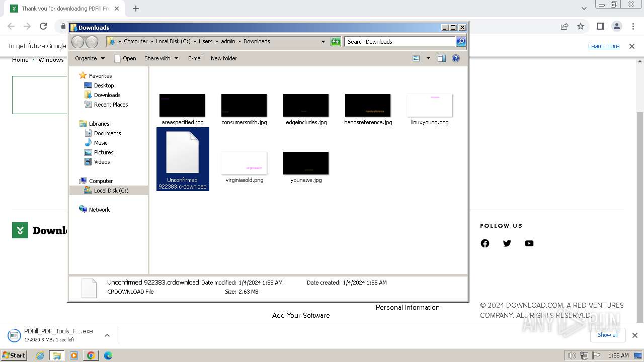The width and height of the screenshot is (644, 362).
Task: Select Libraries in navigation pane
Action: 99,124
